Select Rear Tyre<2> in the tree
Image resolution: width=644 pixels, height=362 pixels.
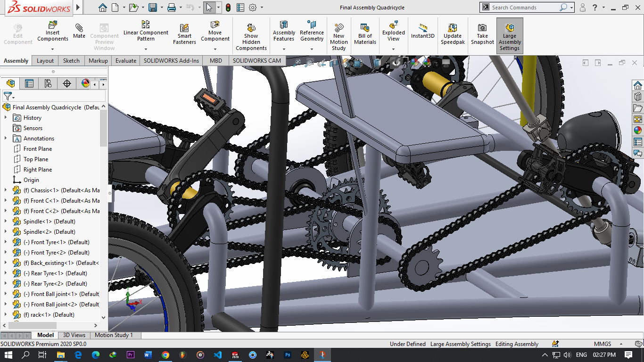pos(56,284)
